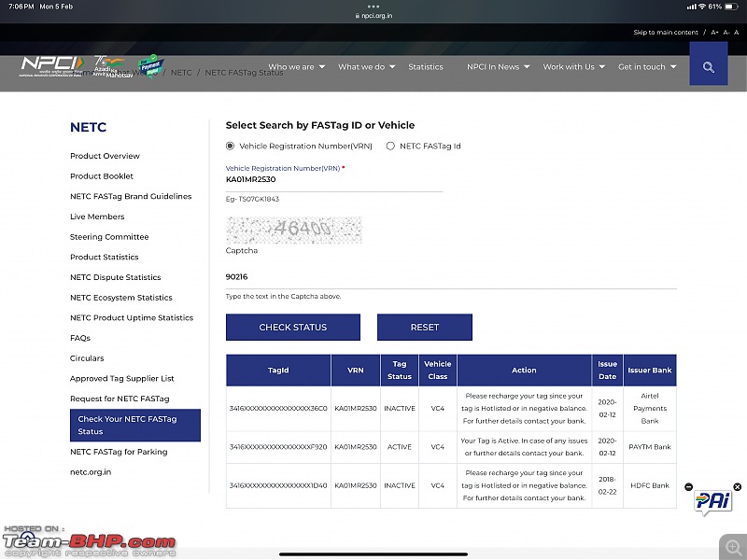The image size is (747, 560).
Task: Click the ACTIVE tag status cell
Action: [x=400, y=447]
